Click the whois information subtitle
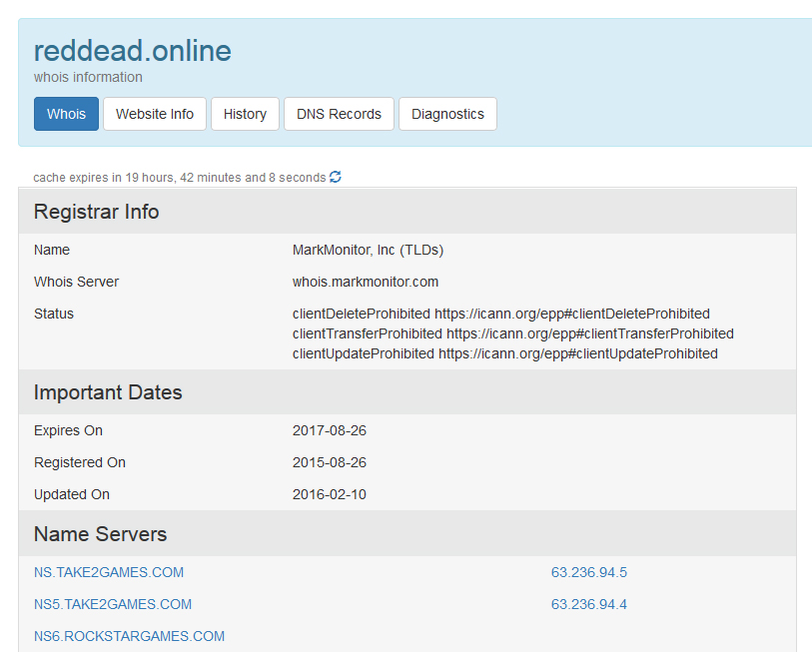 [88, 77]
